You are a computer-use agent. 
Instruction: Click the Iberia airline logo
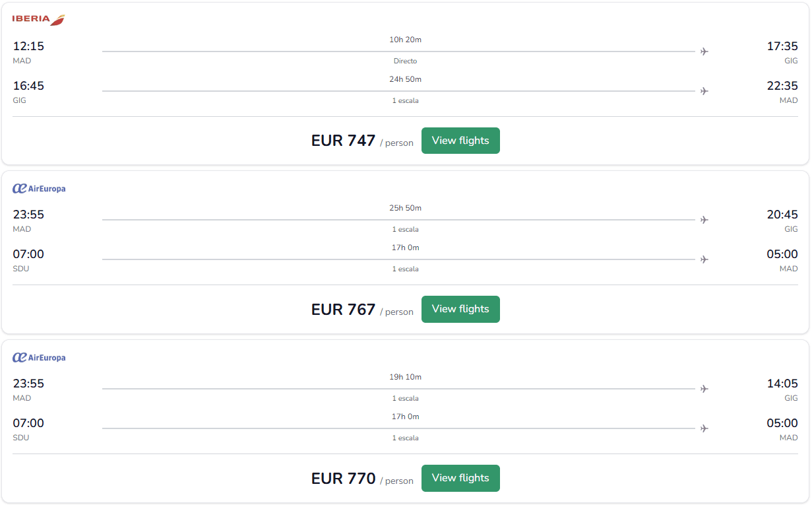37,19
